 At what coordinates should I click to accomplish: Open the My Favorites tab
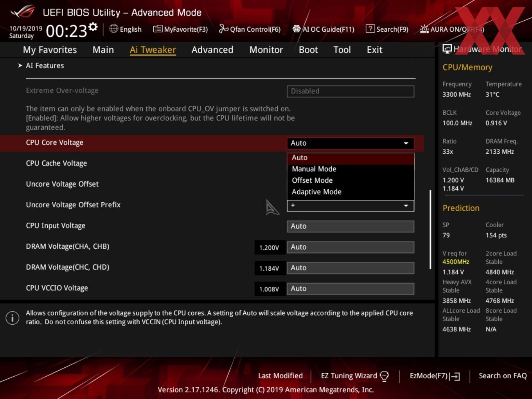[50, 50]
